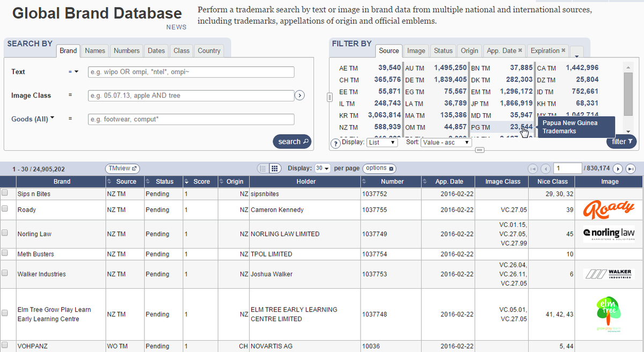This screenshot has width=644, height=352.
Task: Click the page number input field
Action: tap(568, 168)
